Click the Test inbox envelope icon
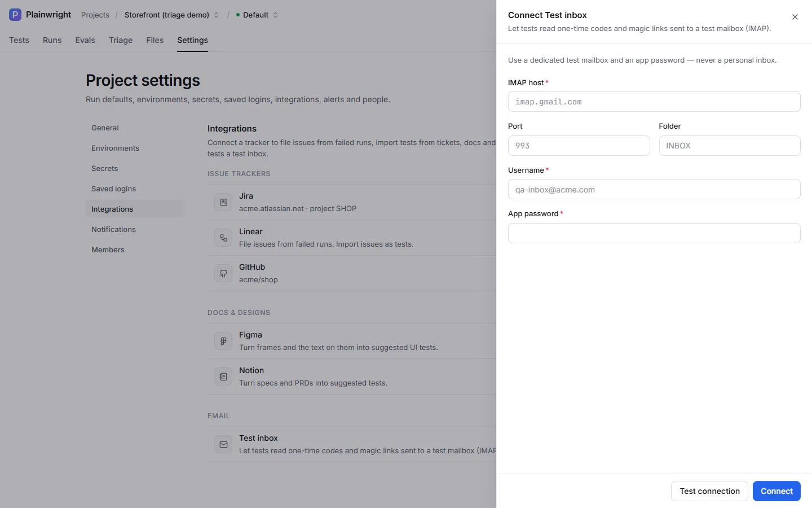 point(223,444)
